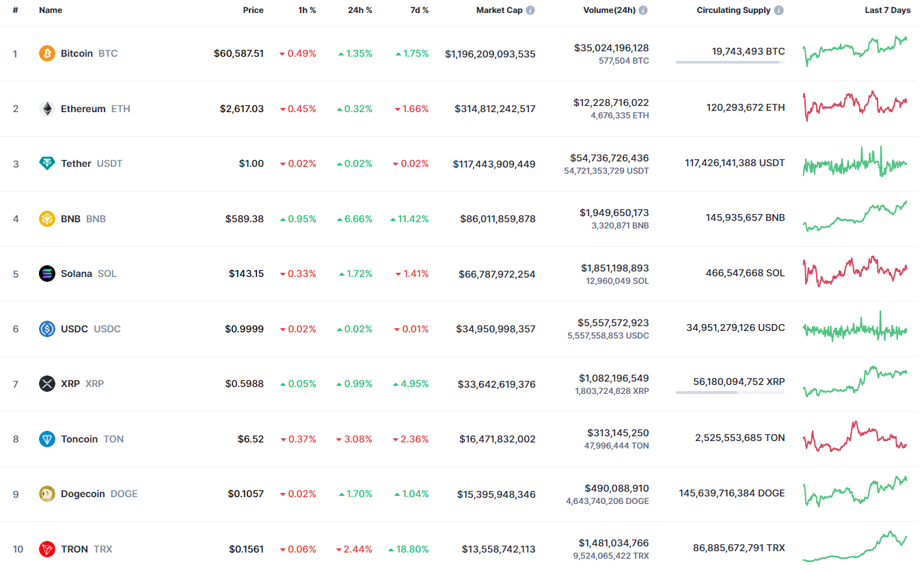Sort by the 7d % column header

[x=419, y=11]
